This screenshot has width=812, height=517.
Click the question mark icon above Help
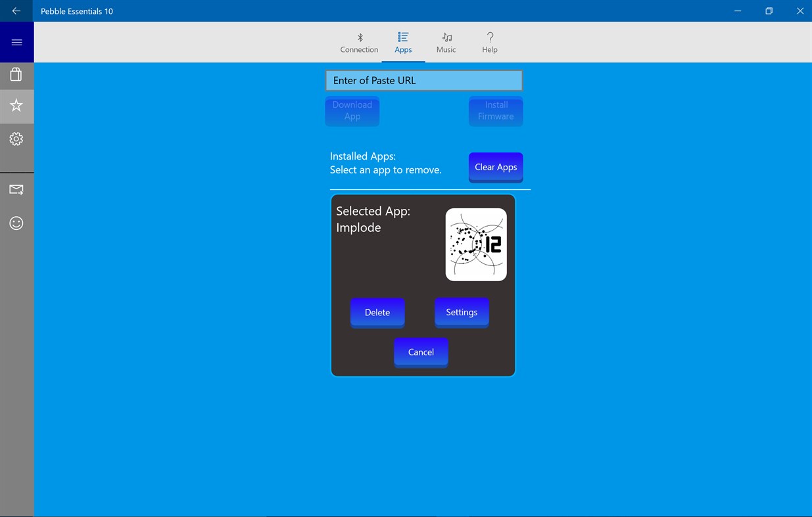pyautogui.click(x=490, y=37)
